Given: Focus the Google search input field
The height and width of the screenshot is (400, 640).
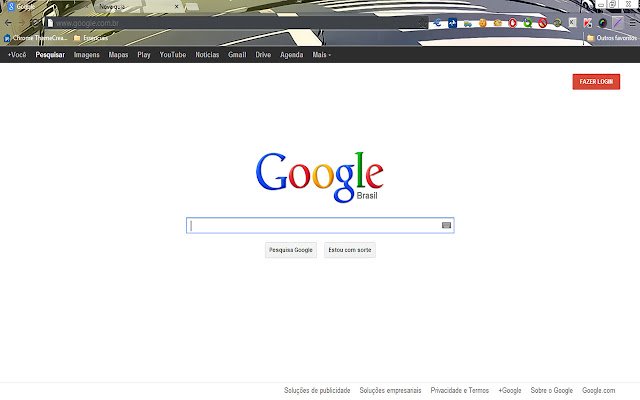Looking at the screenshot, I should 320,225.
